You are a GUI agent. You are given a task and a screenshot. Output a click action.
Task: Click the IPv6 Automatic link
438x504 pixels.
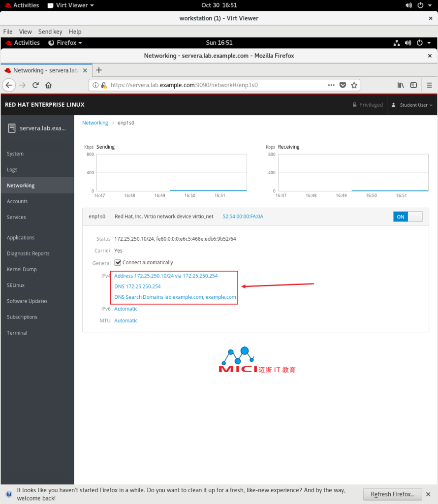(126, 309)
